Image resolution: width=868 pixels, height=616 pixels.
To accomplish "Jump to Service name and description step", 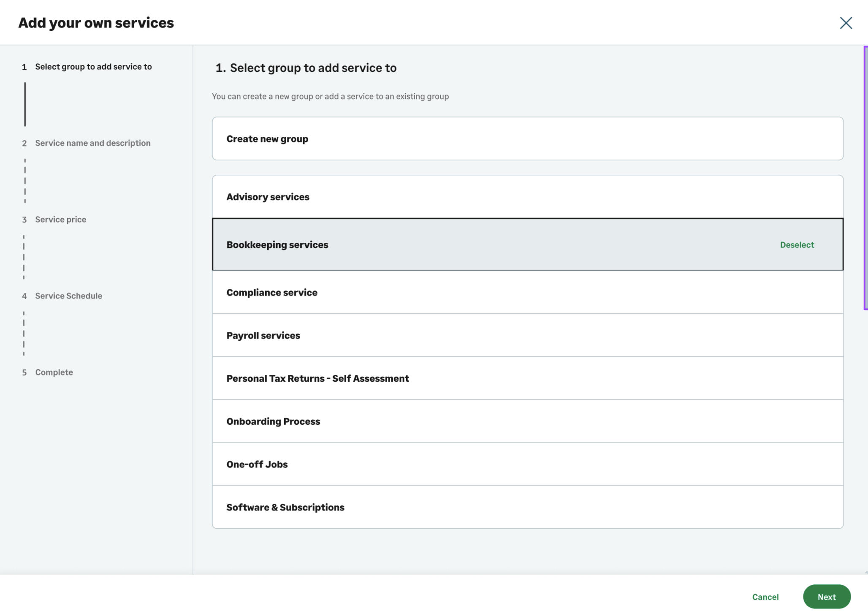I will click(92, 143).
